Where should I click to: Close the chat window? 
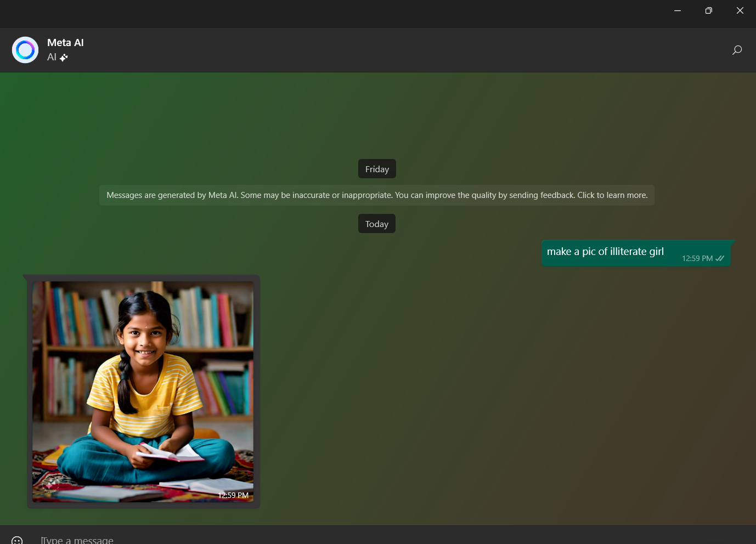[x=740, y=10]
